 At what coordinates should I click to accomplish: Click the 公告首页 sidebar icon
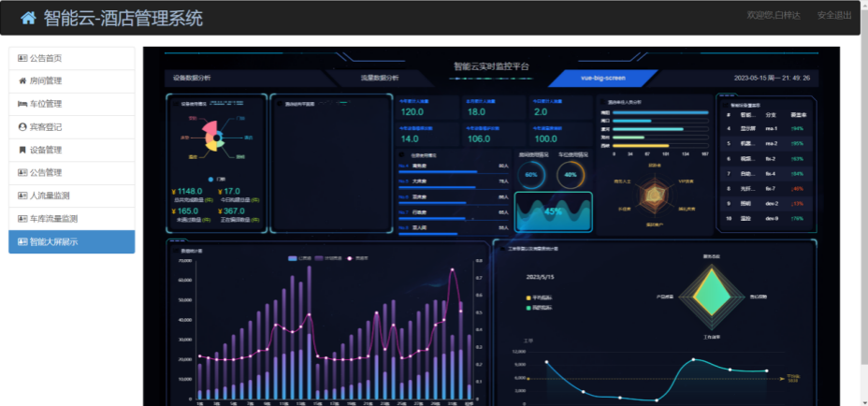[22, 58]
